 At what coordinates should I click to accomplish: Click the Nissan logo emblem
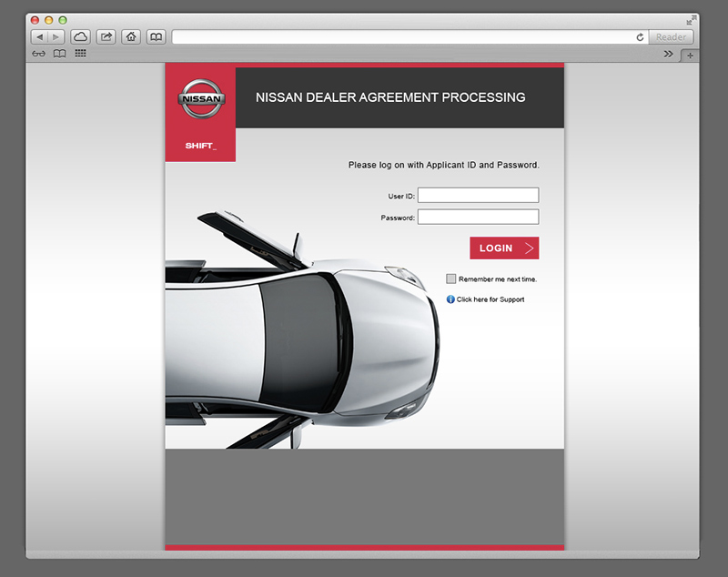click(x=200, y=98)
